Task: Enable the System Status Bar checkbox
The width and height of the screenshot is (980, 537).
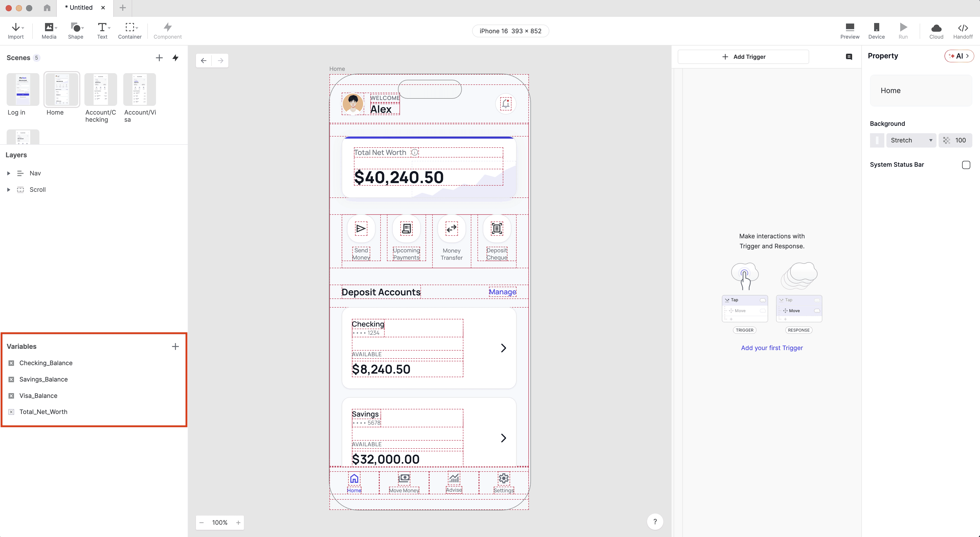Action: click(966, 165)
